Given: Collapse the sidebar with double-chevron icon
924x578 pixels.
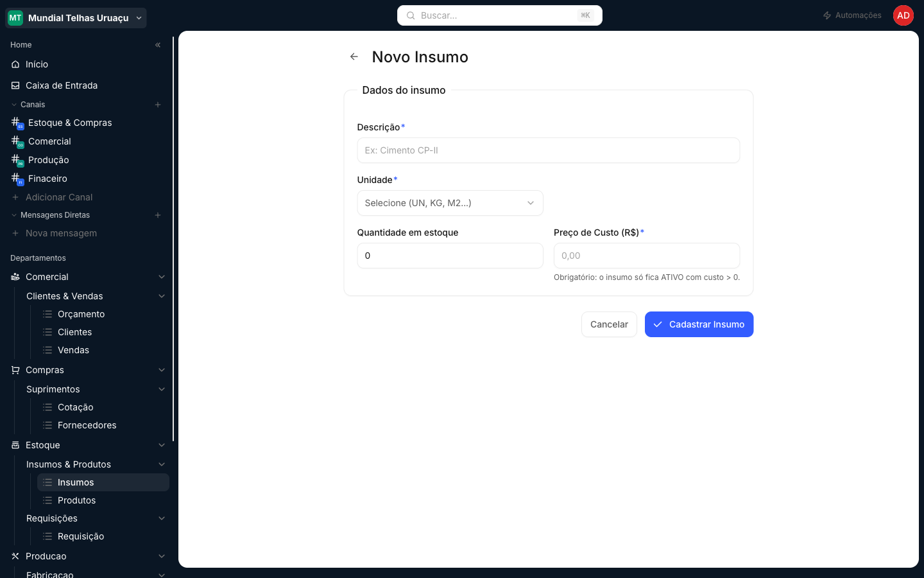Looking at the screenshot, I should [158, 45].
